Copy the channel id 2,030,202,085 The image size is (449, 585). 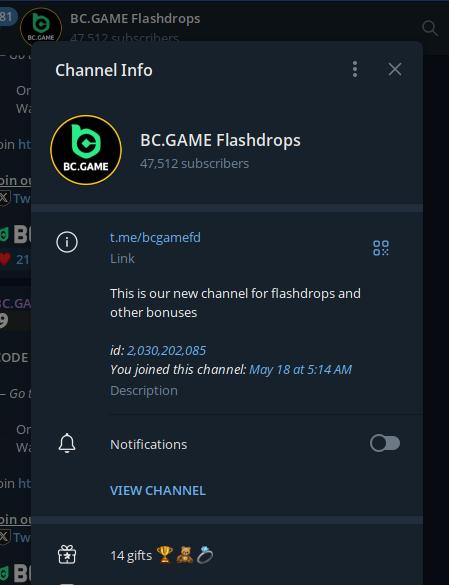166,351
